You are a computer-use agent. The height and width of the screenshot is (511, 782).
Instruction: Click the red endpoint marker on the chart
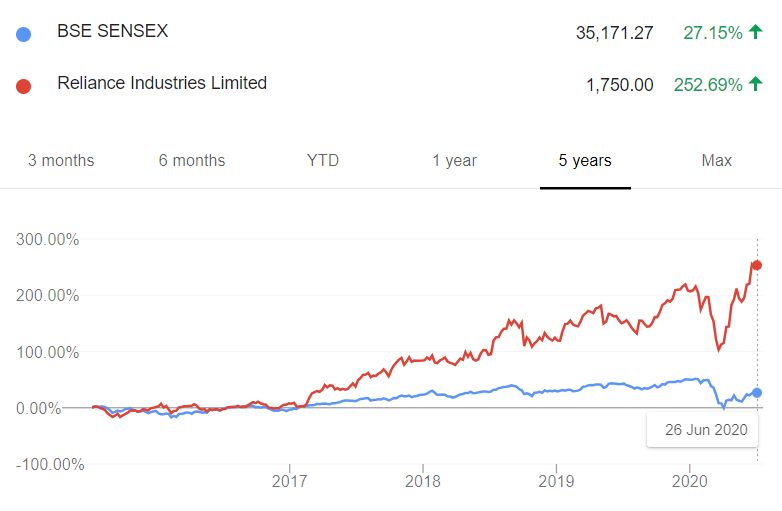tap(757, 265)
